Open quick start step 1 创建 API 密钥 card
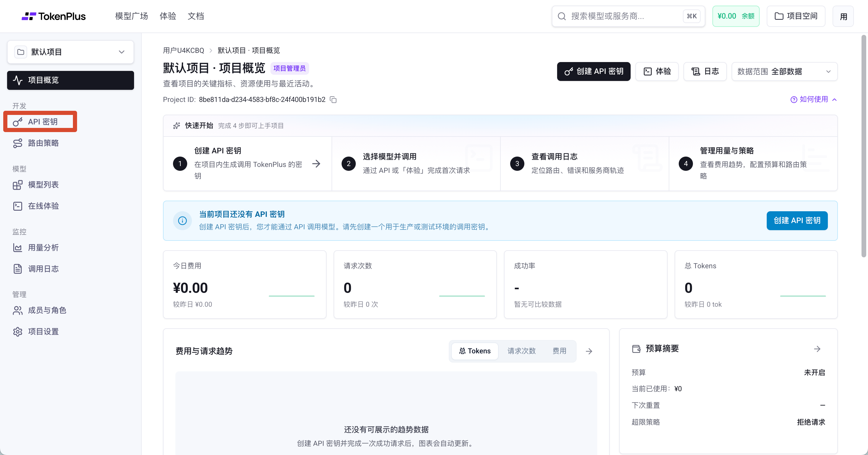 [247, 164]
